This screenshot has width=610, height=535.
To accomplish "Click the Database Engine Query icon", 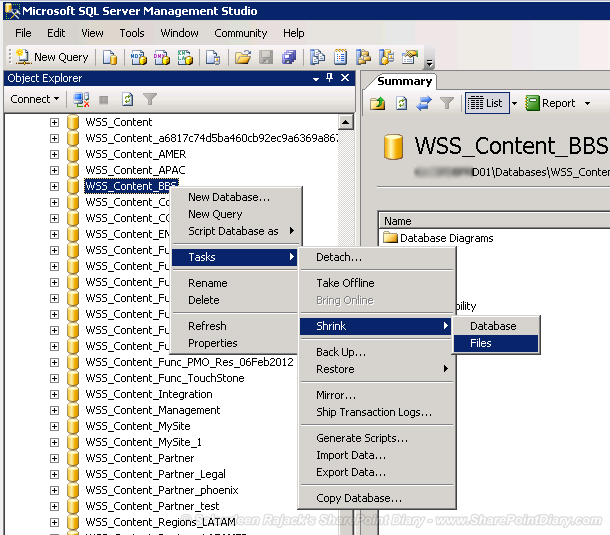I will click(110, 57).
